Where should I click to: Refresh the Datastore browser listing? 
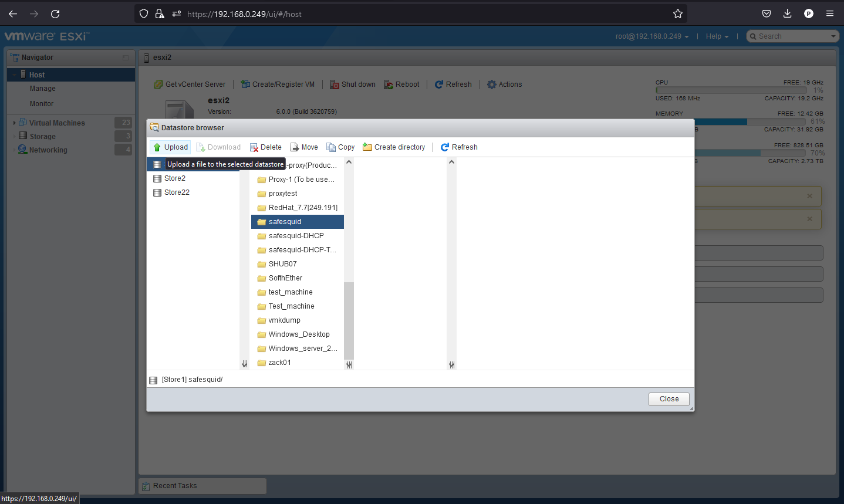pos(459,147)
